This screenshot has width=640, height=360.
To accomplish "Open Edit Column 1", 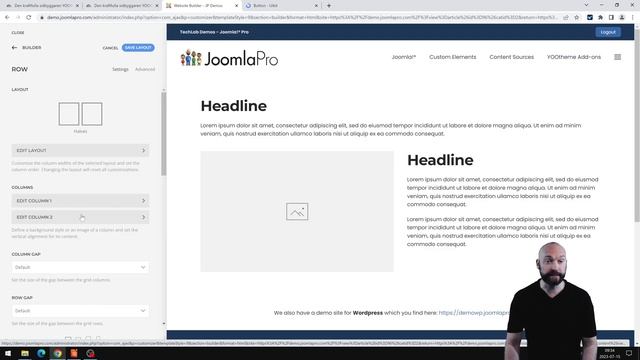I will coord(80,201).
